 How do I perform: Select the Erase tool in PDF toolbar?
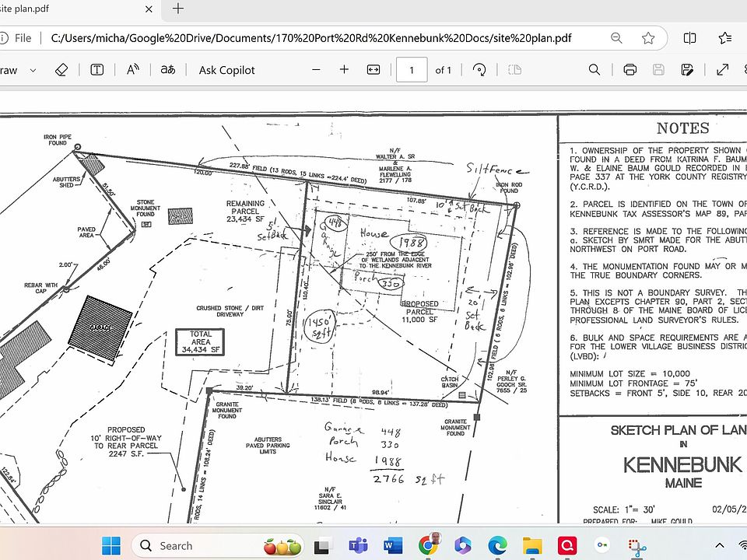click(x=61, y=70)
